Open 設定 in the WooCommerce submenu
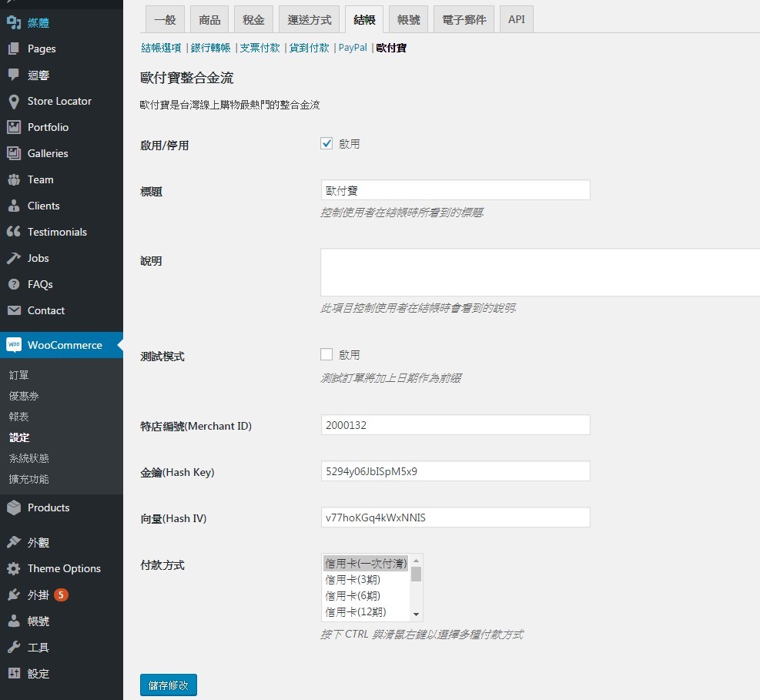 [19, 437]
